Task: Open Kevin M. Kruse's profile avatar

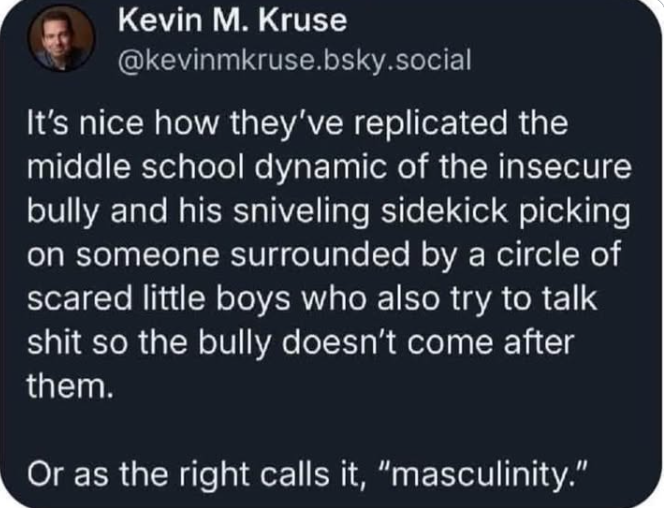Action: point(61,38)
